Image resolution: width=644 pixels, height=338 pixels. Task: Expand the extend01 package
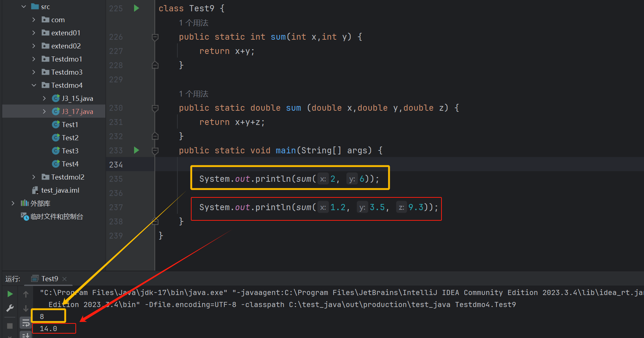(x=34, y=33)
